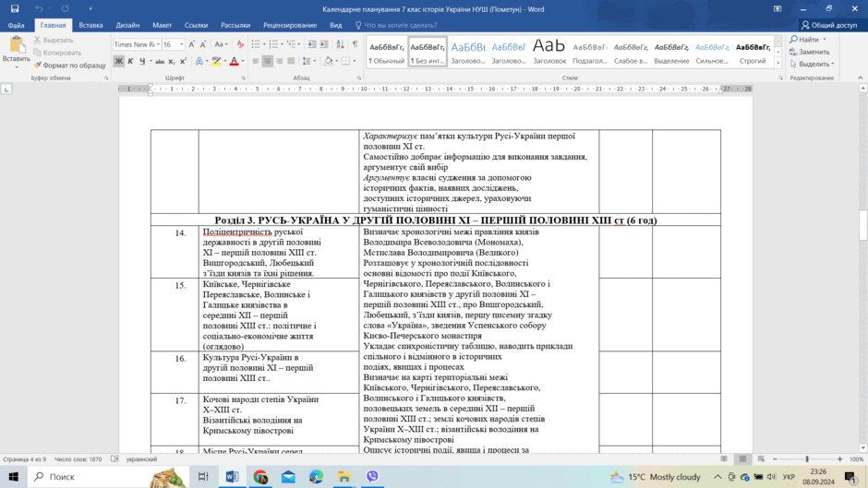868x488 pixels.
Task: Open the Файл tab
Action: click(16, 25)
